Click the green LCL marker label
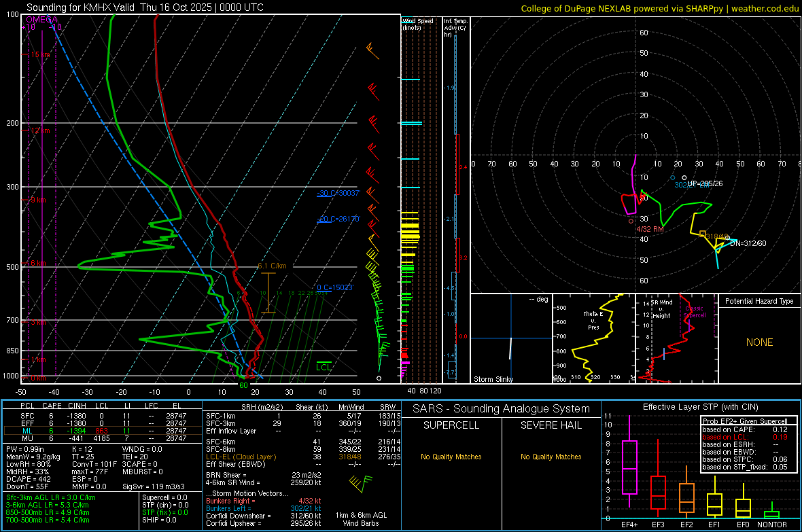This screenshot has height=532, width=802. point(324,367)
